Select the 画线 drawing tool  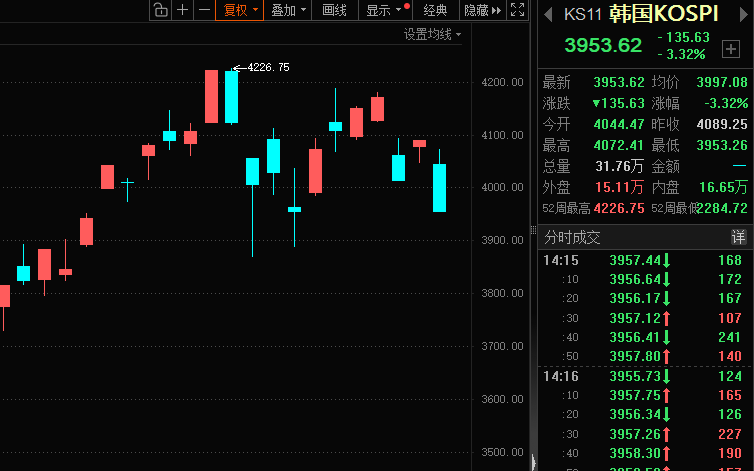click(x=335, y=10)
